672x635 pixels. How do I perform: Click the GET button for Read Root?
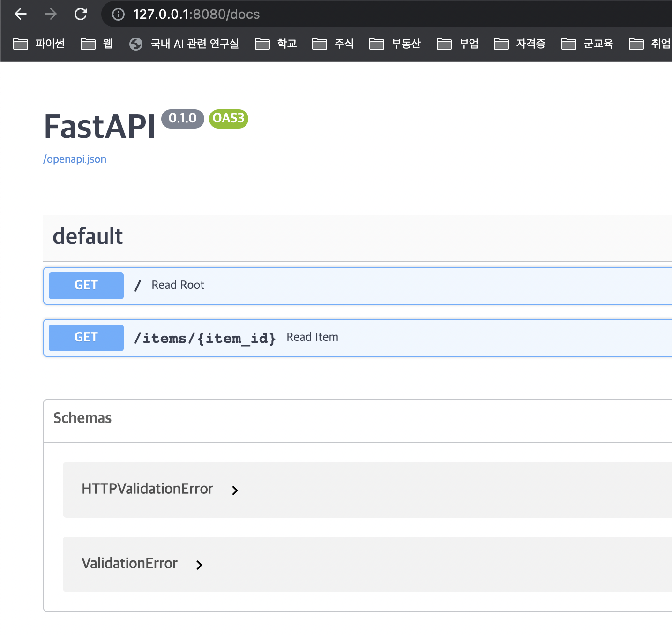click(x=86, y=285)
